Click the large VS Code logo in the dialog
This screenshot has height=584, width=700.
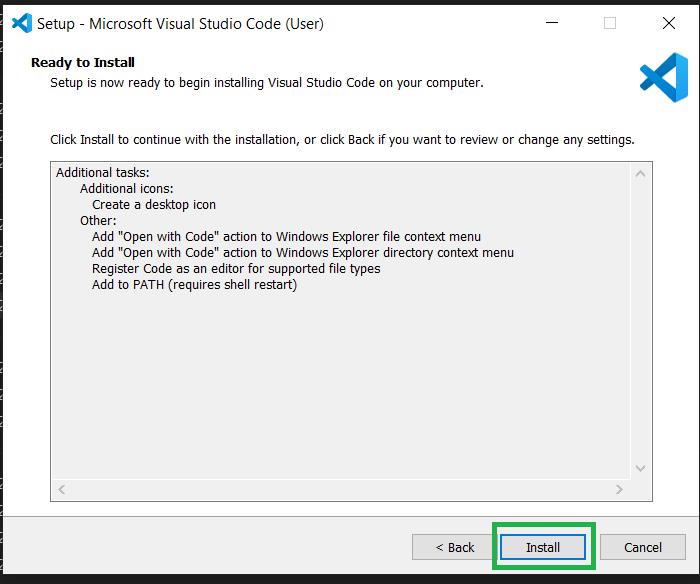pos(664,77)
